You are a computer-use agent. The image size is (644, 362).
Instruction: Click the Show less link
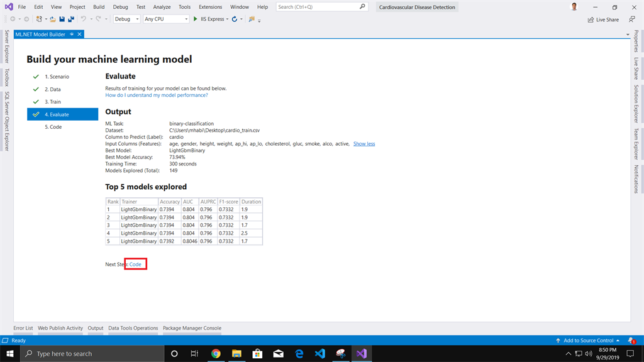click(x=364, y=144)
